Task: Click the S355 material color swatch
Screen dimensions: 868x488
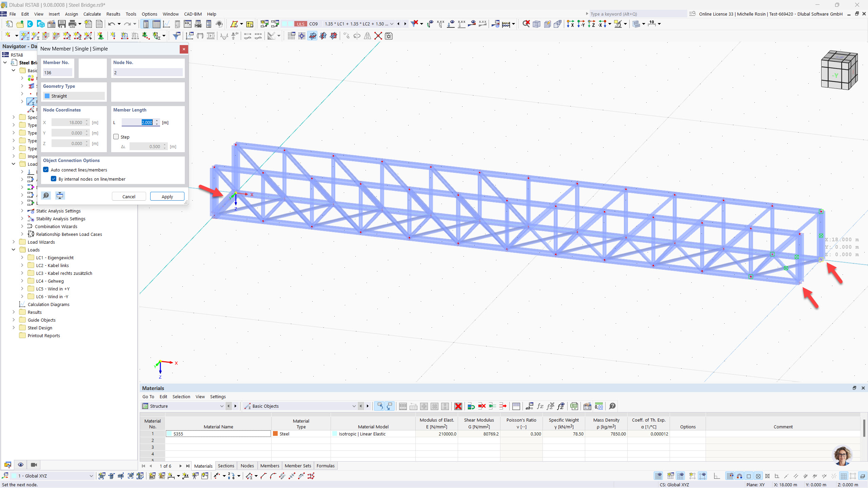Action: (x=169, y=434)
